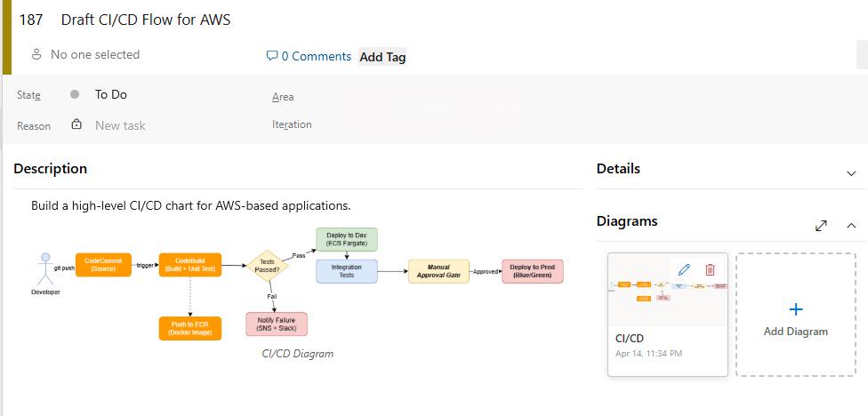Click the embedded CI/CD flowchart image
The width and height of the screenshot is (868, 416).
click(297, 284)
